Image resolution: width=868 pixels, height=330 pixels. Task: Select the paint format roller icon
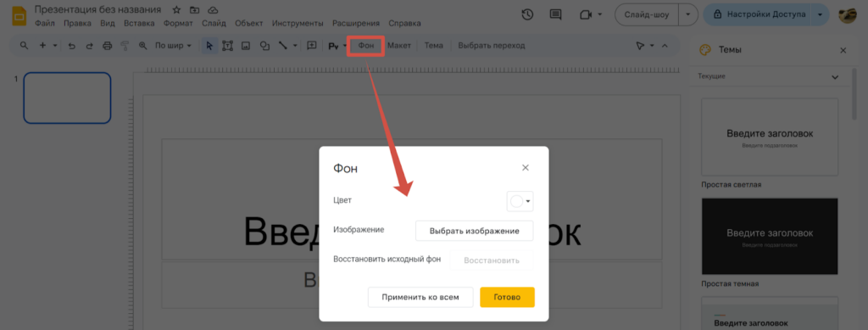[x=125, y=46]
